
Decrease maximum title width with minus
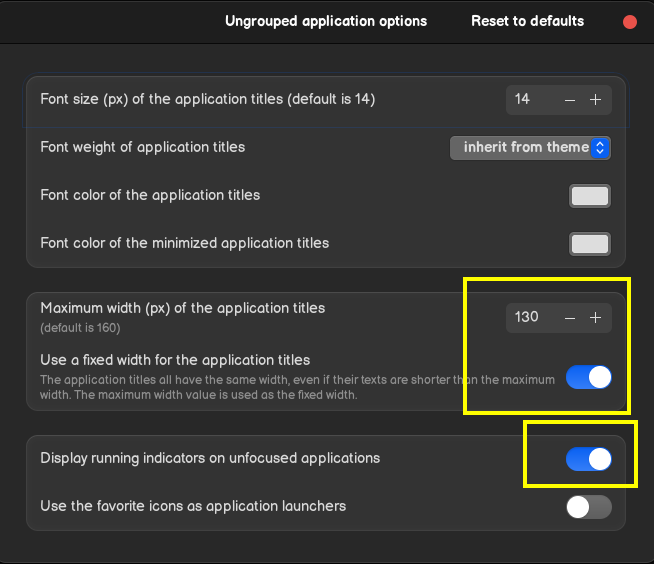pyautogui.click(x=570, y=317)
